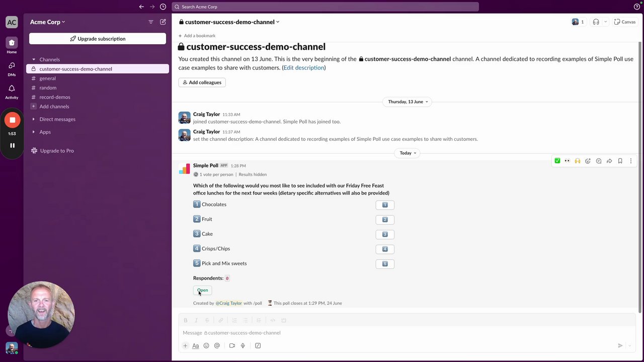
Task: Record a video clip with camera icon
Action: point(232,345)
